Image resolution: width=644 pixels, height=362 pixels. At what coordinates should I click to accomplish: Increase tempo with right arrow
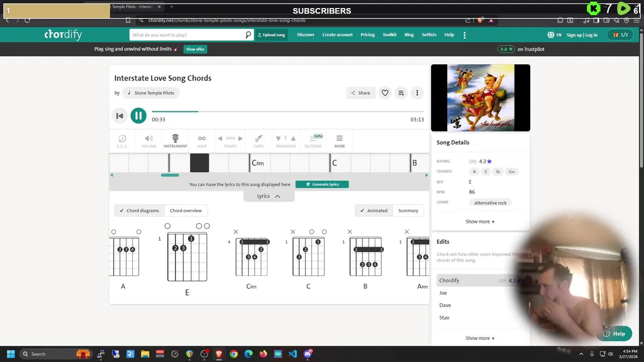240,138
